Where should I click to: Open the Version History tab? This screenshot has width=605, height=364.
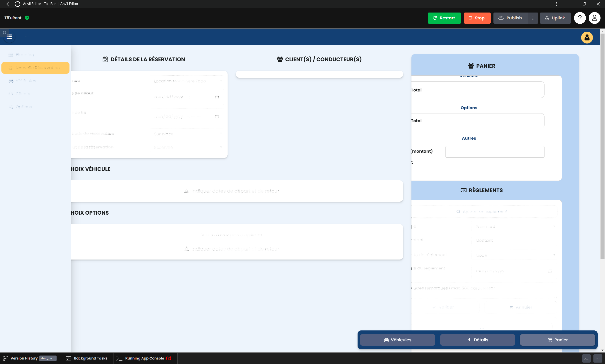click(24, 358)
